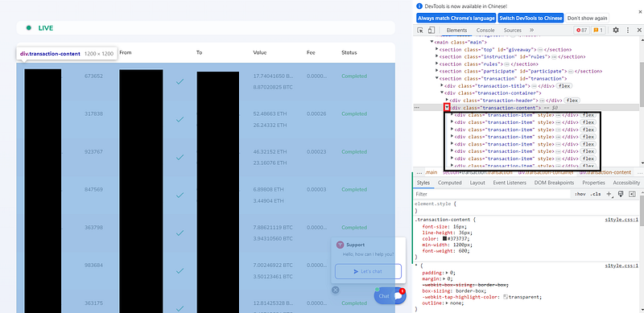Expand the section id="participate" node

pos(437,71)
